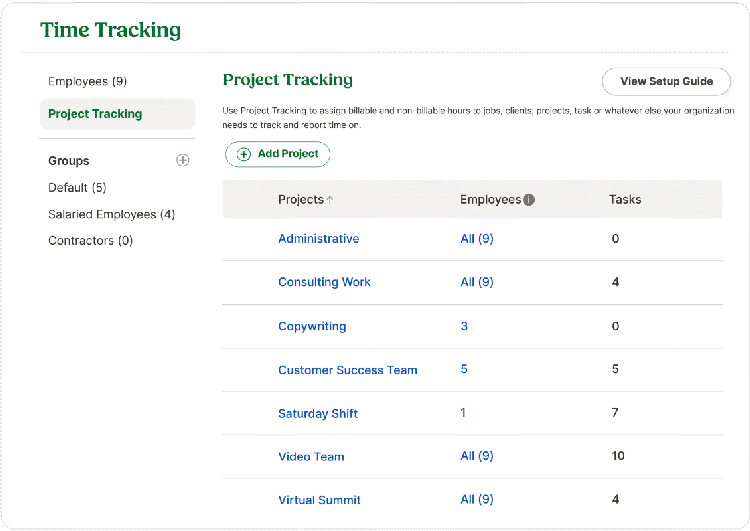Open the View Setup Guide button

(666, 81)
